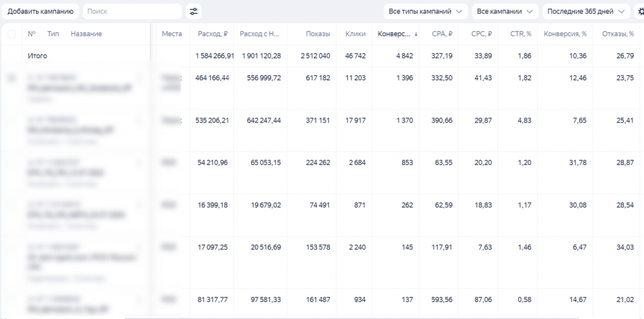The height and width of the screenshot is (319, 644).
Task: Select the spend value 535 206,21
Action: 213,121
